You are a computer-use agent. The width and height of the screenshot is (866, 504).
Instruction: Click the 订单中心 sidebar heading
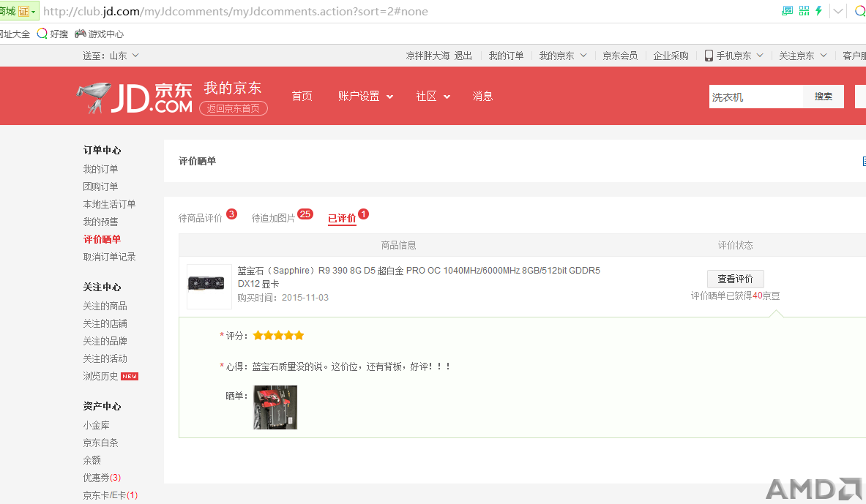point(102,150)
